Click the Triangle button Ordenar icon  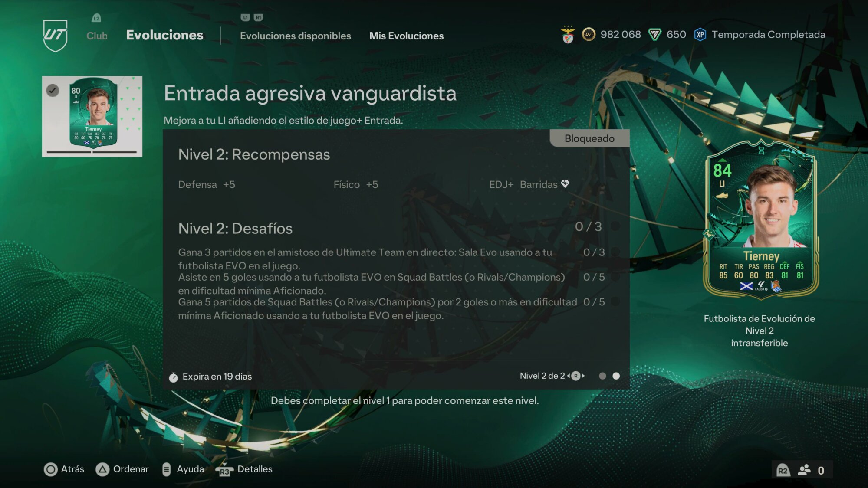pos(102,469)
